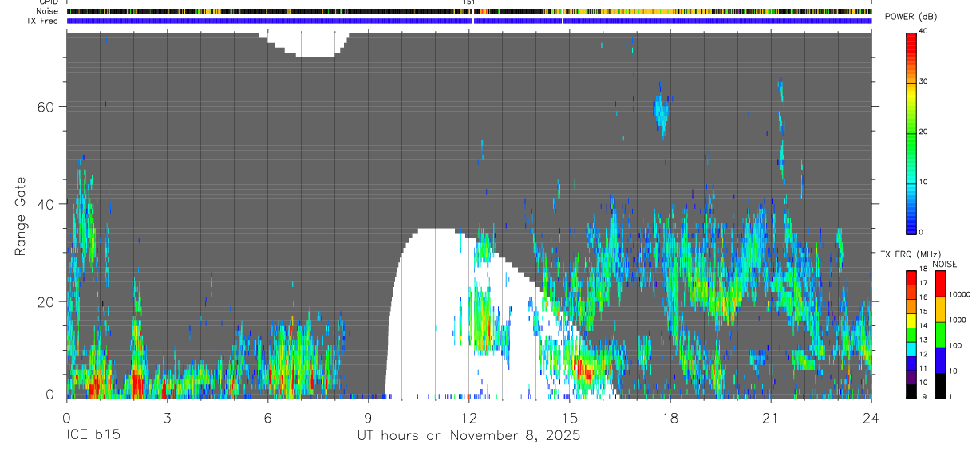Viewport: 980px width, 452px height.
Task: Click the 3 tick on UT hours axis
Action: pos(167,417)
